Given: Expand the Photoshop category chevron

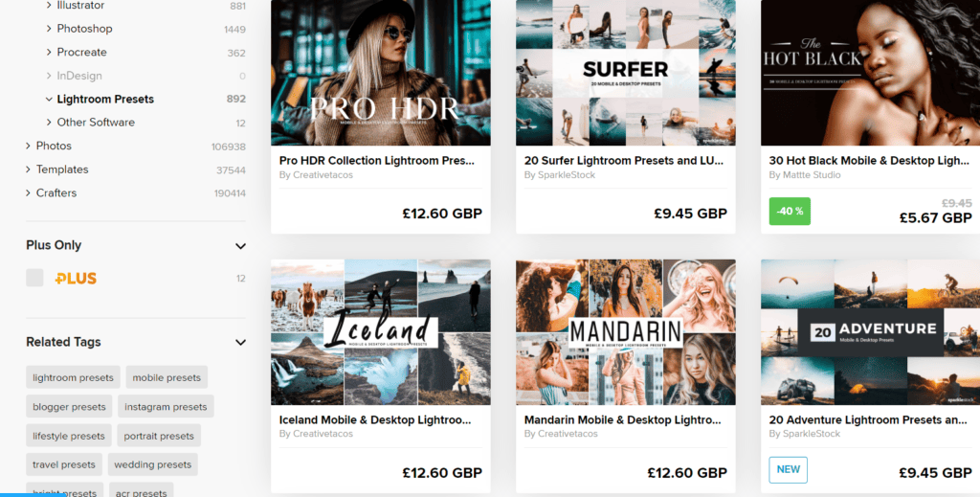Looking at the screenshot, I should tap(49, 29).
